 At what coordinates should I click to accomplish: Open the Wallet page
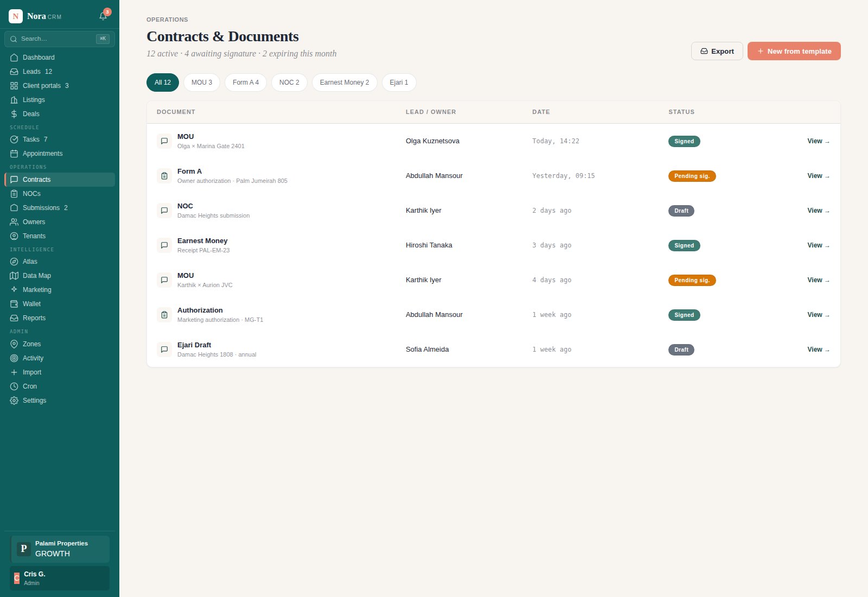coord(60,304)
